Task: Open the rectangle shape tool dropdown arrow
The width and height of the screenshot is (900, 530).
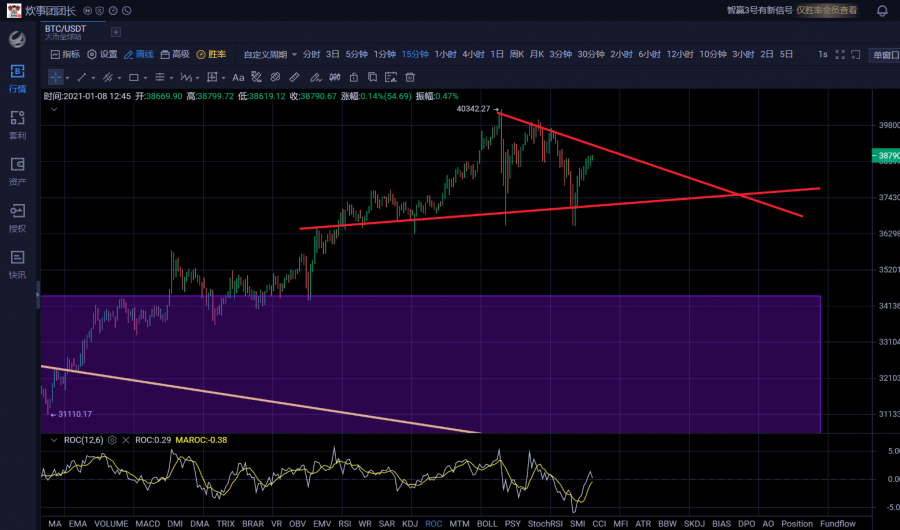Action: [146, 77]
